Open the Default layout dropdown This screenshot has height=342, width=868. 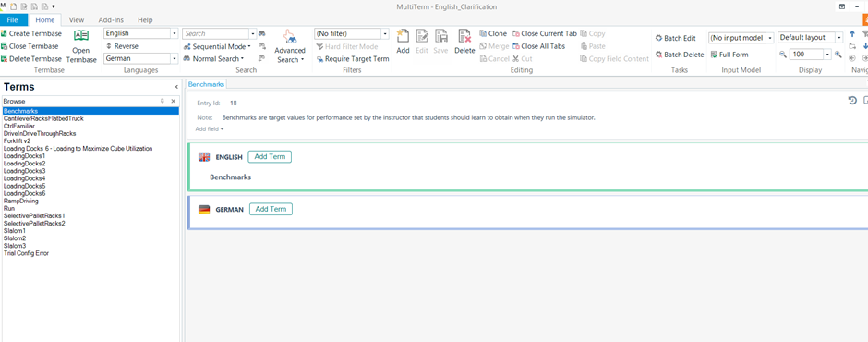tap(839, 38)
